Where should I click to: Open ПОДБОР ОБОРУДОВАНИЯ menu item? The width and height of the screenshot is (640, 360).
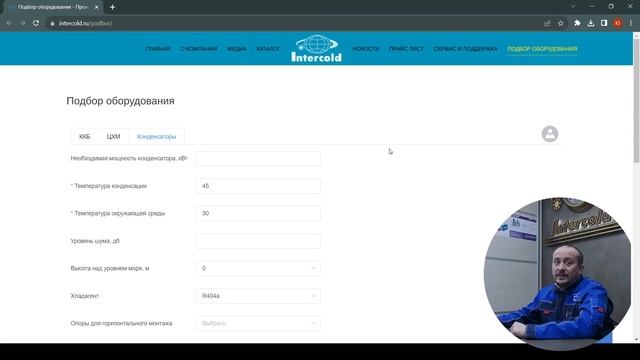point(542,49)
